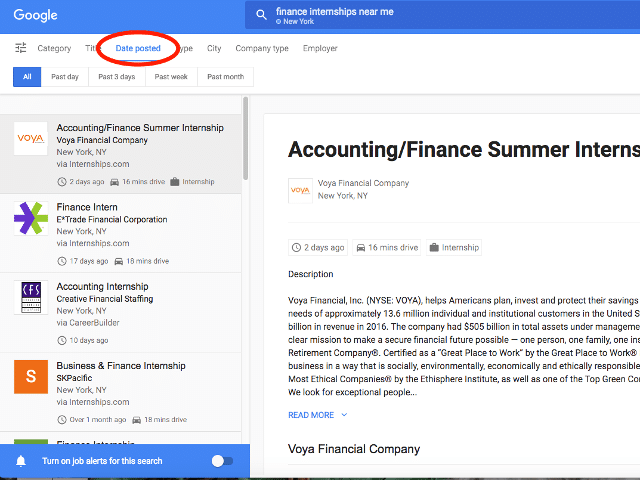
Task: Select the Date posted filter tab
Action: click(138, 48)
